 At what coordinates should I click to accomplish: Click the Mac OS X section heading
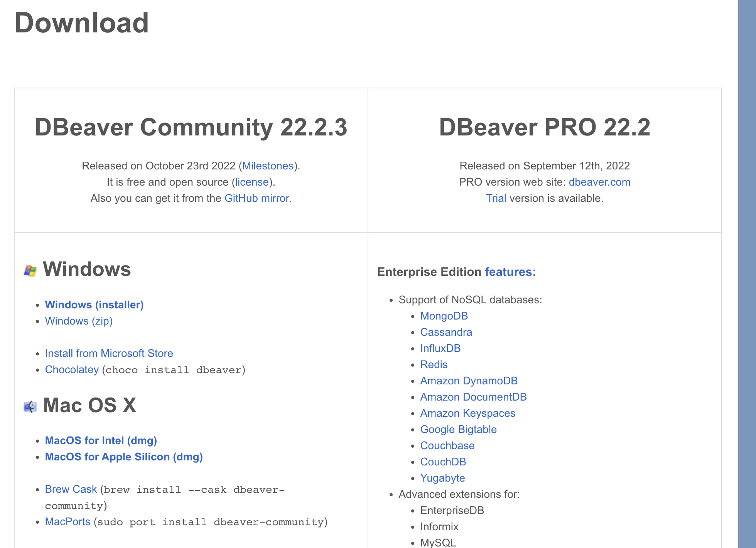pos(89,405)
